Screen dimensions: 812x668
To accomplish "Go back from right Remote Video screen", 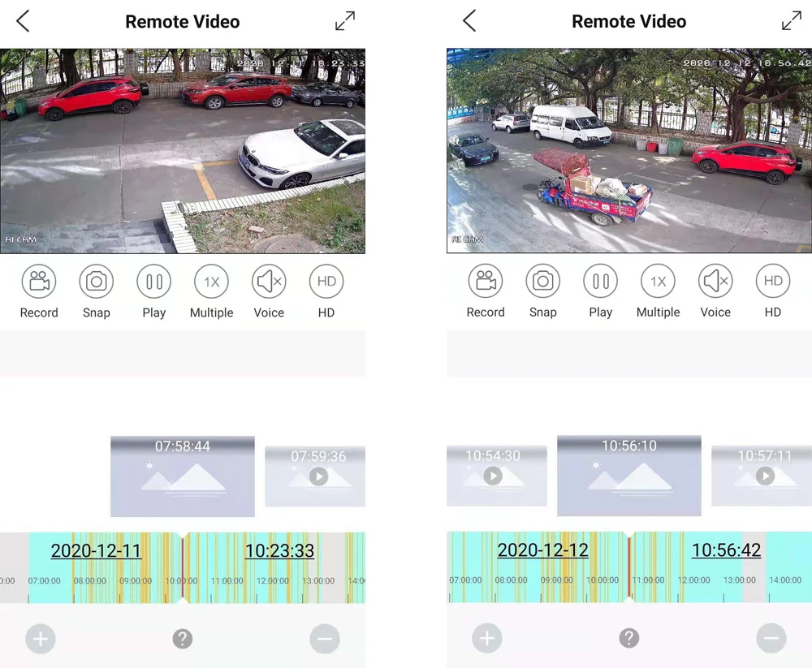I will pos(469,21).
